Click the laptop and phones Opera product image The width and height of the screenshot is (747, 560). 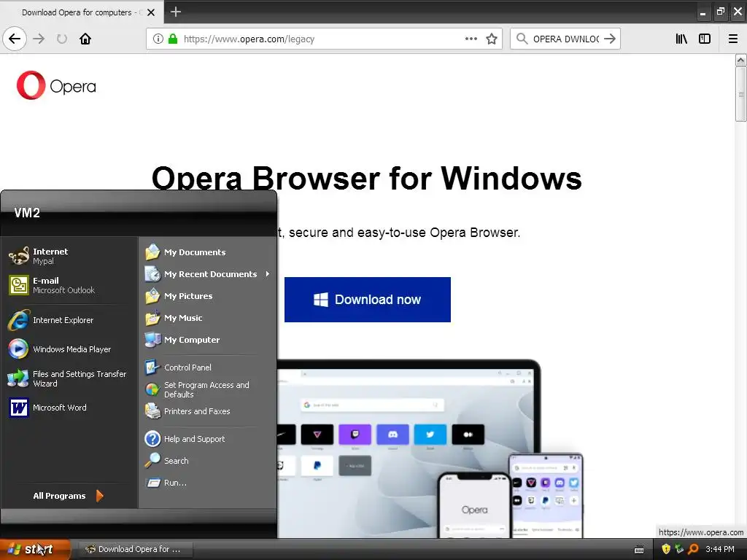point(430,449)
